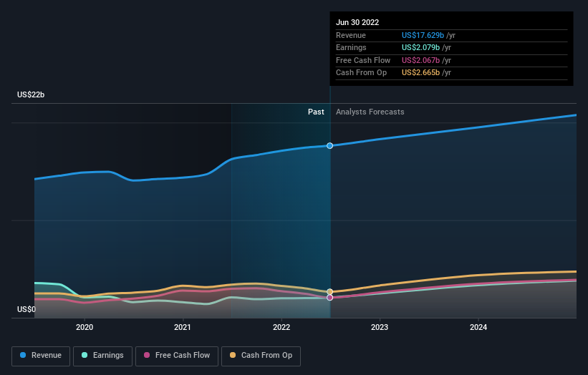Select the Revenue data point at Jun 2022

click(x=329, y=146)
